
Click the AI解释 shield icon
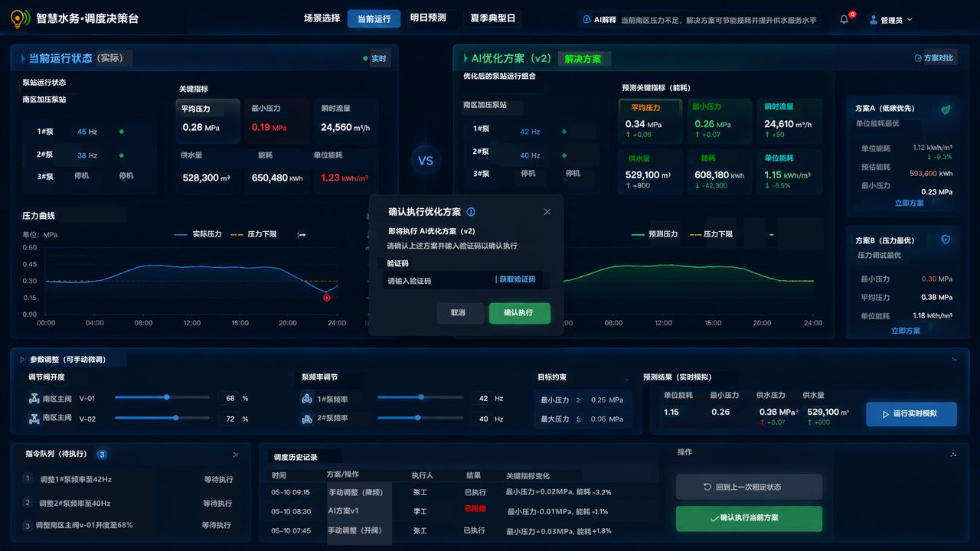[586, 20]
